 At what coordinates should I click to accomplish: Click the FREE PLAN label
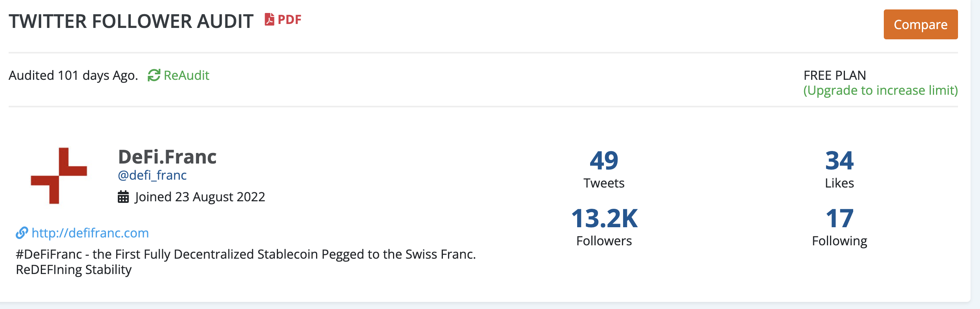[835, 75]
